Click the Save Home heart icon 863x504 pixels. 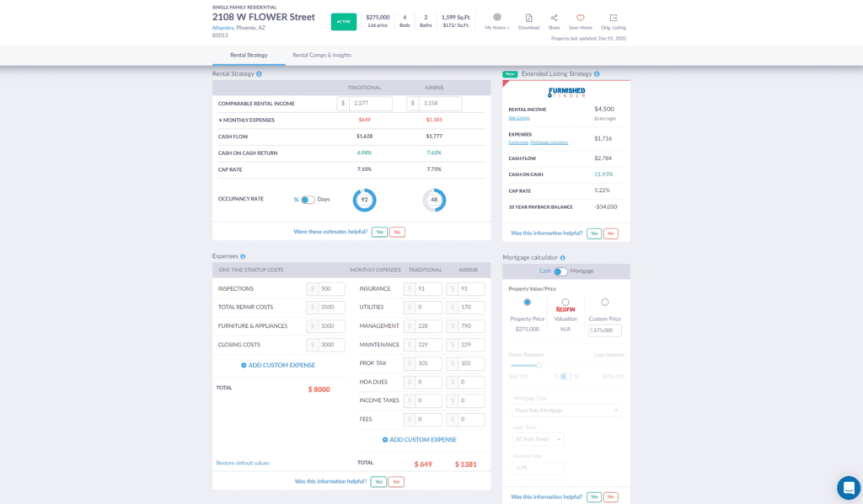tap(581, 16)
